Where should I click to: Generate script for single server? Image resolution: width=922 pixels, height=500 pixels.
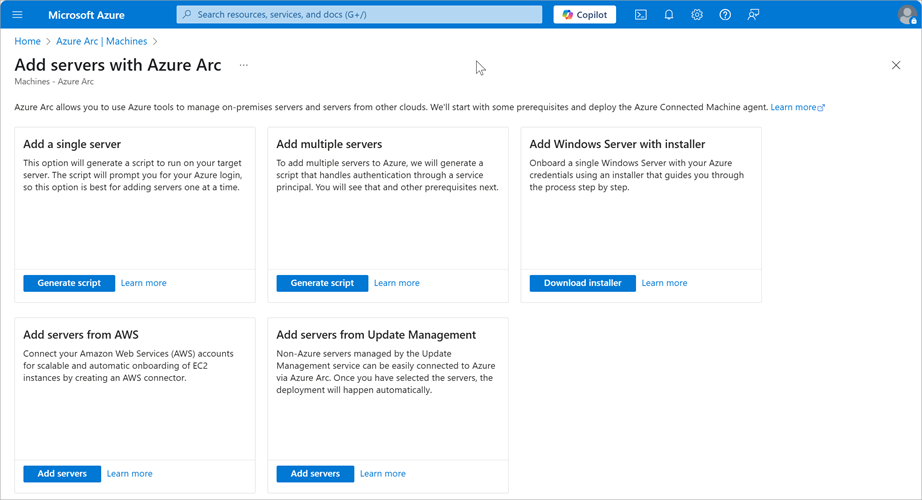pyautogui.click(x=69, y=283)
